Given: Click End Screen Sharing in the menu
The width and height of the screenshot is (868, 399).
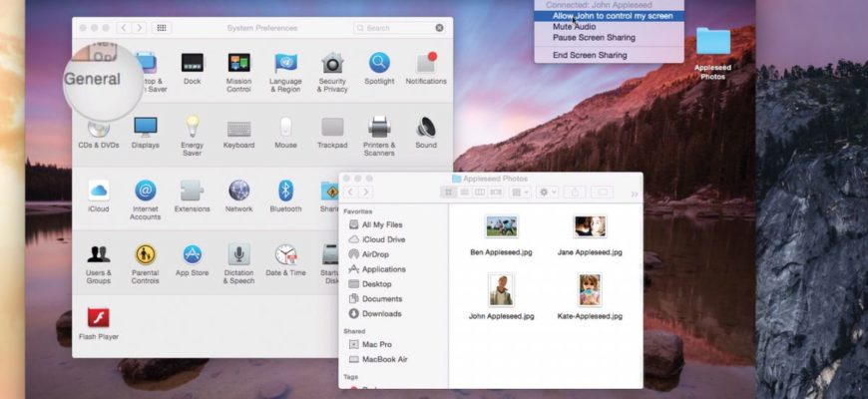Looking at the screenshot, I should point(588,55).
